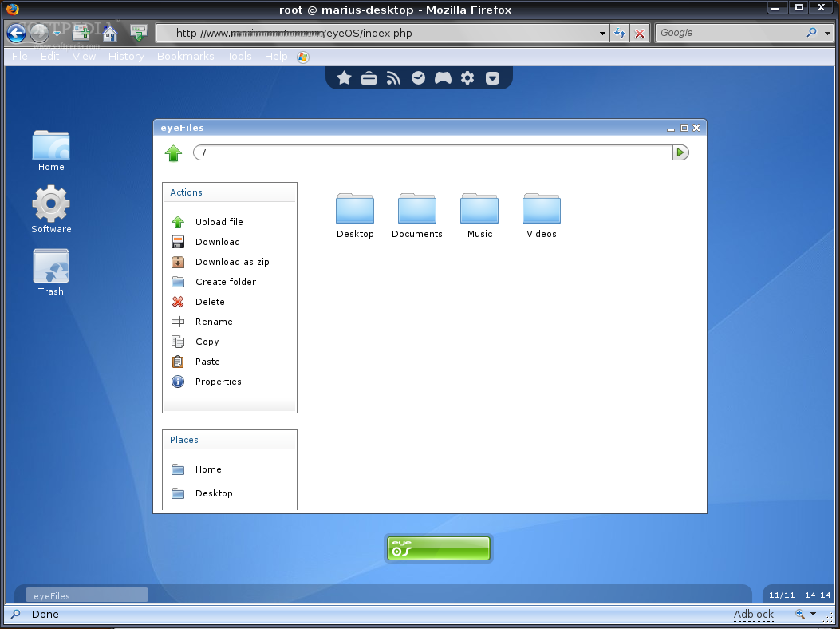The width and height of the screenshot is (840, 629).
Task: Open the View menu
Action: point(84,57)
